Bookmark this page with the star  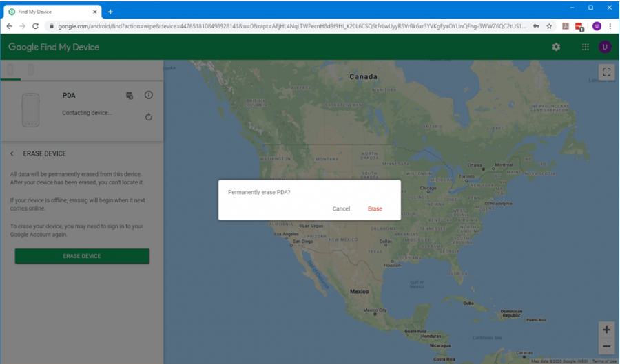[x=549, y=26]
